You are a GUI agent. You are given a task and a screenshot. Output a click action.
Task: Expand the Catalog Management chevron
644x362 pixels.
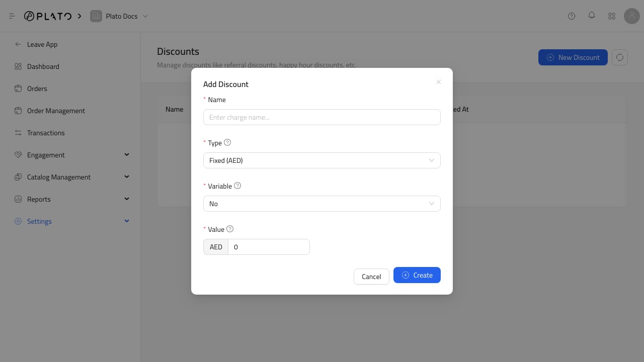(x=127, y=177)
